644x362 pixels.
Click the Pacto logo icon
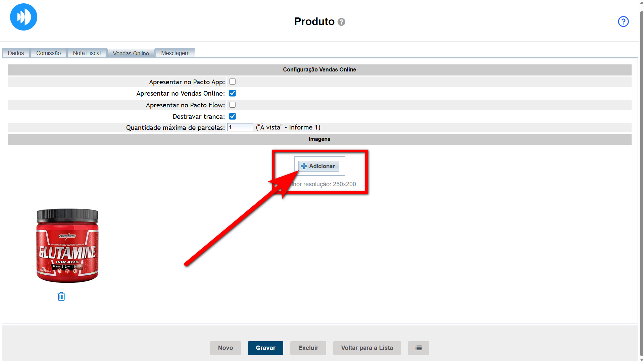click(23, 17)
